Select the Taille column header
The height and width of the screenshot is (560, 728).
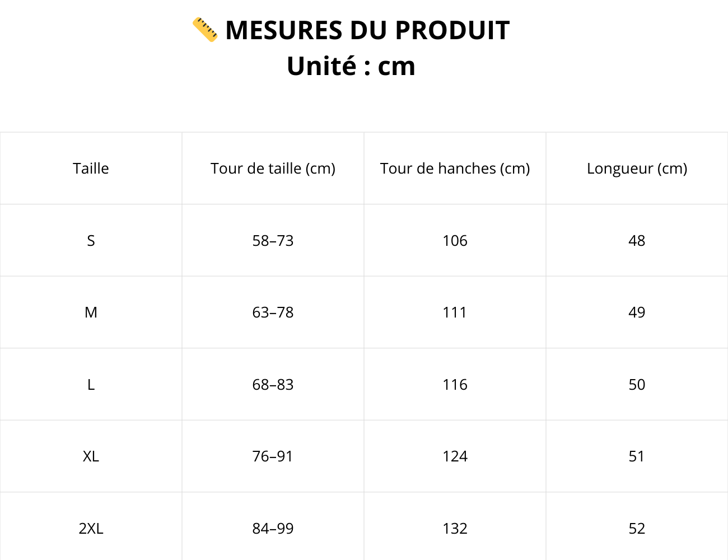tap(91, 169)
